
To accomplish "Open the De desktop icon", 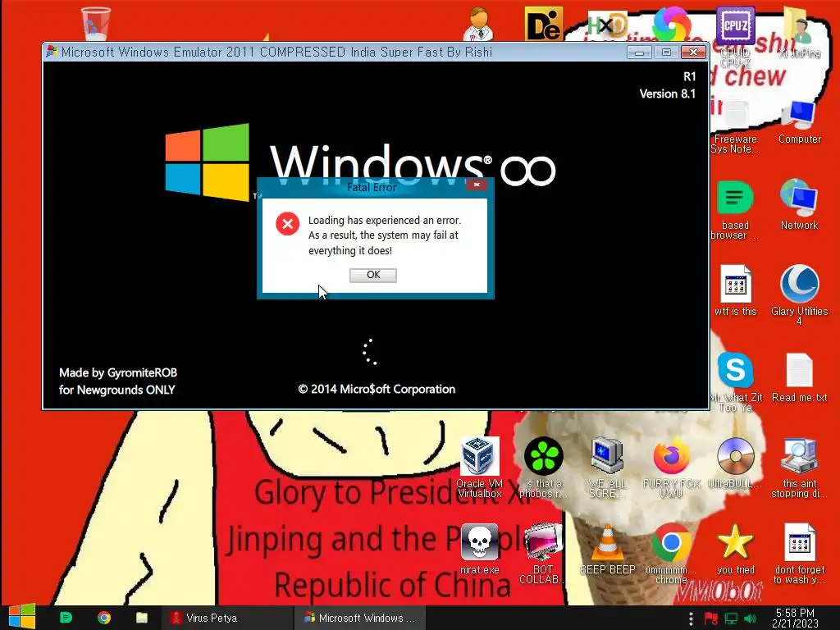I will (x=543, y=24).
